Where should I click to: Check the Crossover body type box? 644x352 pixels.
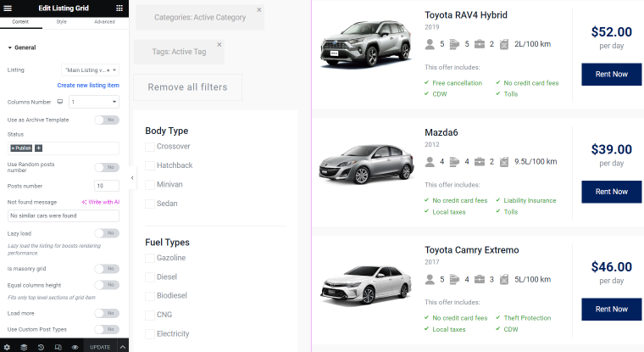pyautogui.click(x=150, y=147)
